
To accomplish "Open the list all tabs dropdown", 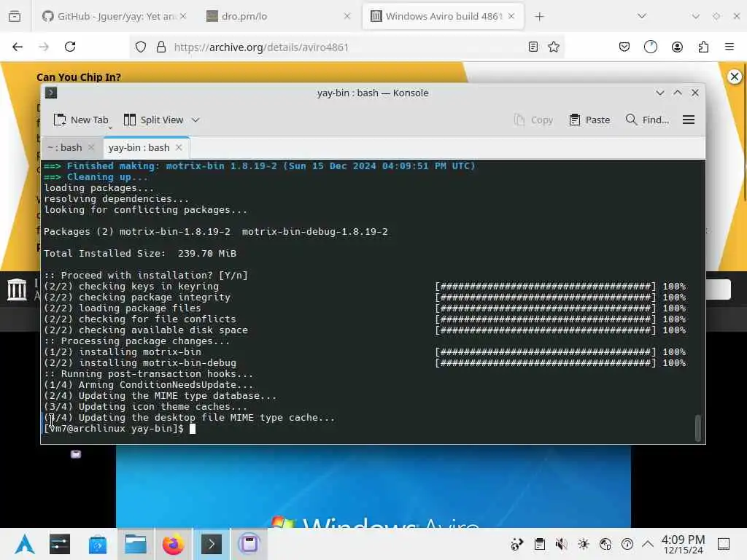I will coord(642,17).
